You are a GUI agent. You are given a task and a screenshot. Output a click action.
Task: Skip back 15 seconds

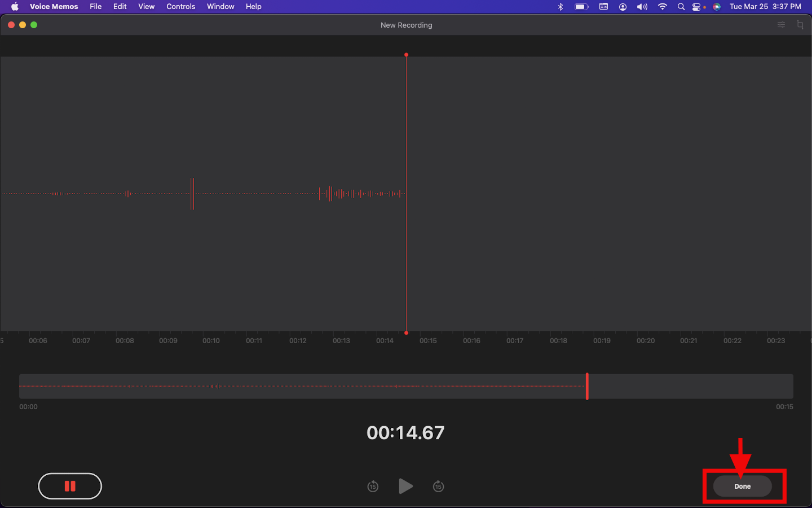click(373, 486)
